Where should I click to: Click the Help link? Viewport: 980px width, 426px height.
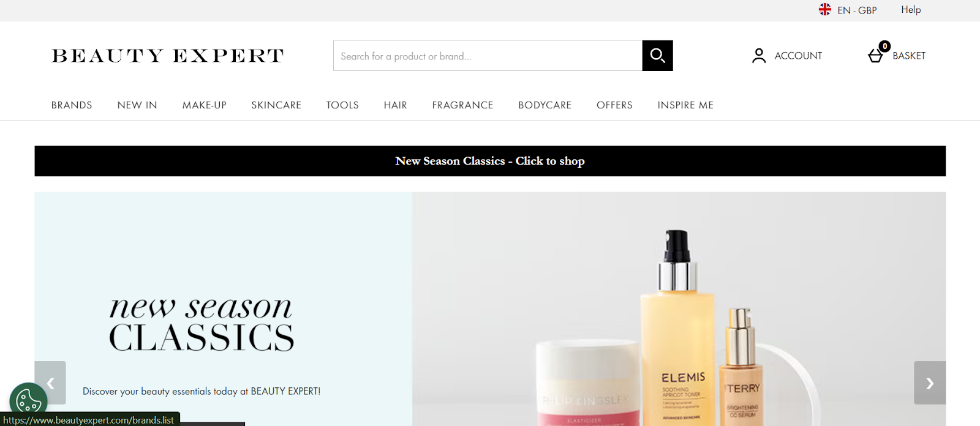pos(911,10)
